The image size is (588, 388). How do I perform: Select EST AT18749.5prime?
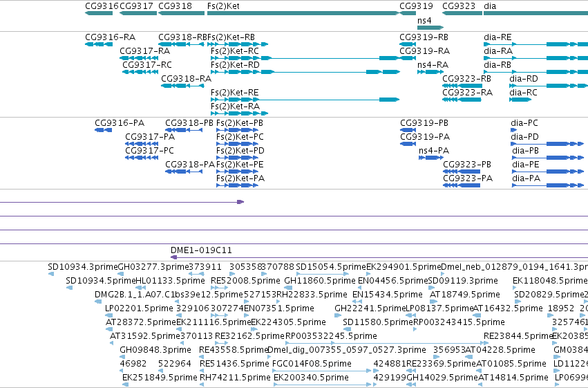[x=434, y=302]
